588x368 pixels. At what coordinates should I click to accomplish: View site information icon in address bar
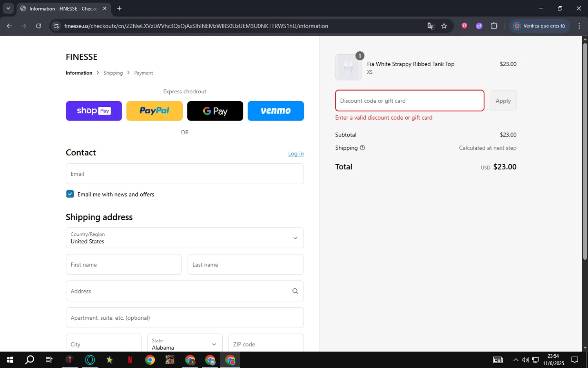point(56,26)
